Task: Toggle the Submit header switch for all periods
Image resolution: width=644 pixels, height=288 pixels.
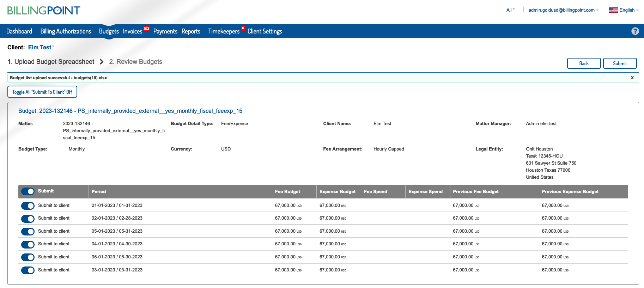Action: click(28, 191)
